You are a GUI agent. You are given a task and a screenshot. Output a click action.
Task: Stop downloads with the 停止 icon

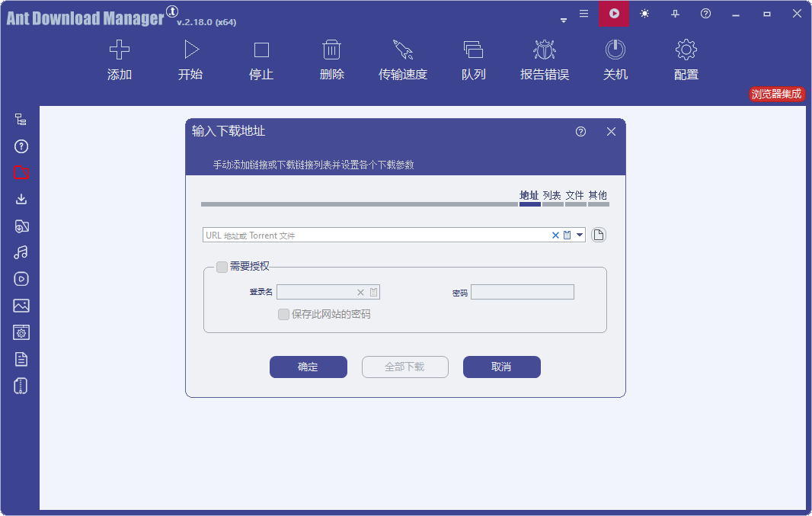pyautogui.click(x=261, y=50)
